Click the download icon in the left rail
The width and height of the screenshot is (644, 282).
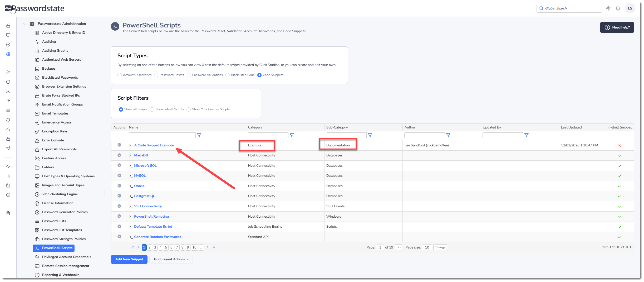(x=8, y=91)
